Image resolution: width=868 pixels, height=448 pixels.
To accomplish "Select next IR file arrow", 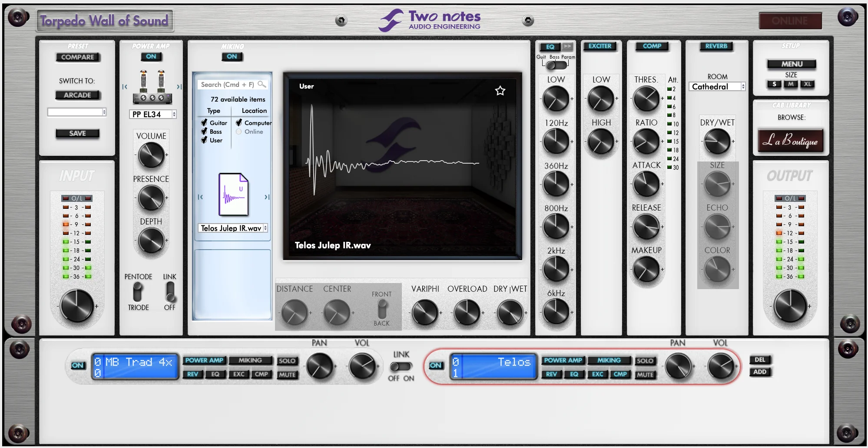I will [x=267, y=197].
